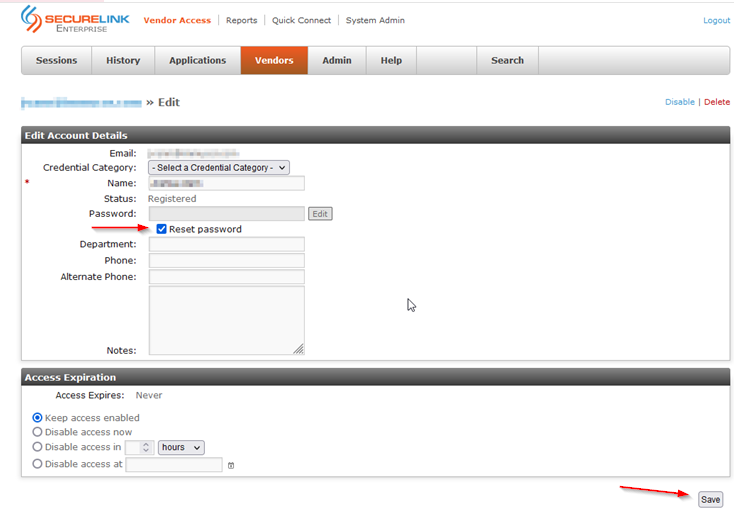Switch to the History tab

coord(123,60)
